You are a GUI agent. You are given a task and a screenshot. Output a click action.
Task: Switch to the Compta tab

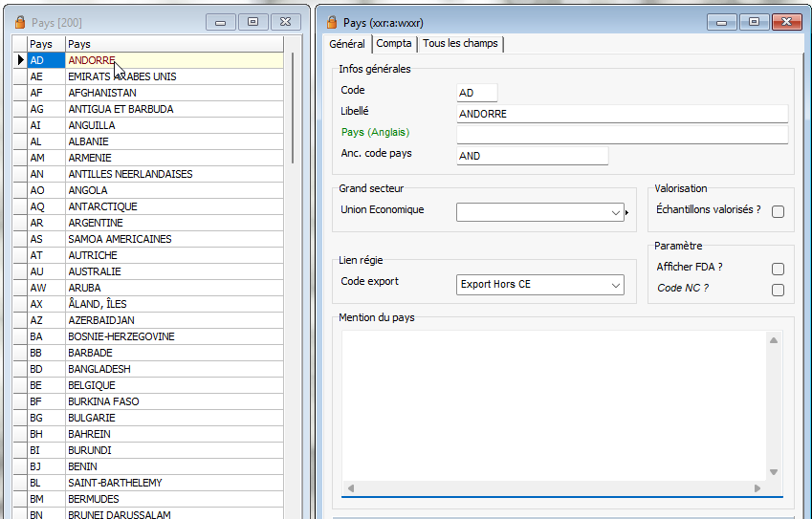point(394,44)
